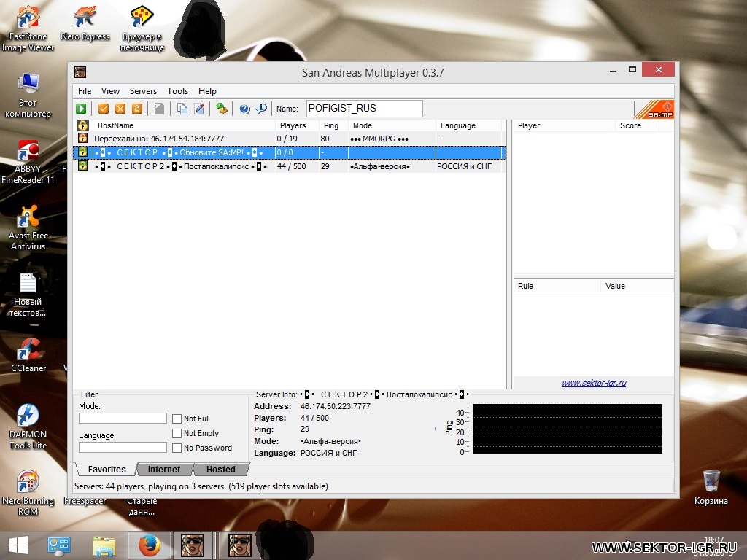Switch to the Internet tab
Screen dimensions: 747x560
(x=164, y=470)
